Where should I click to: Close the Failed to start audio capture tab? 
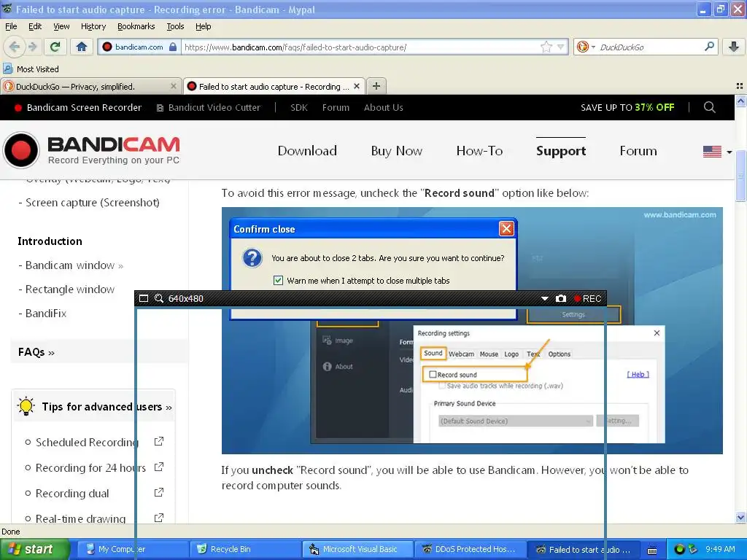[357, 86]
